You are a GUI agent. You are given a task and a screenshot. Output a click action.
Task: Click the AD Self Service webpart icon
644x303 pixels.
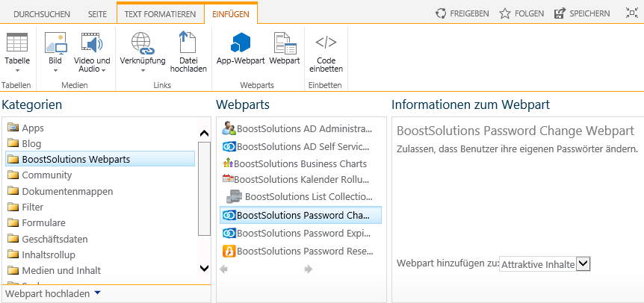point(229,146)
